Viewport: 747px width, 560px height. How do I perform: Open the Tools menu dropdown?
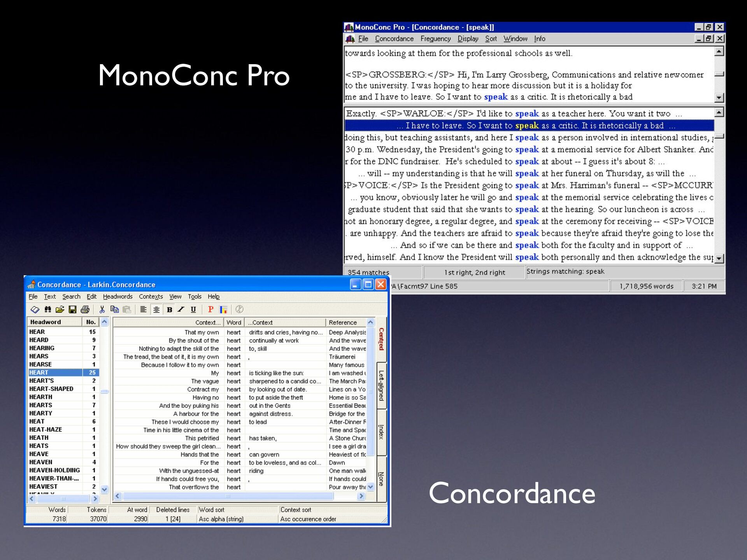coord(195,296)
